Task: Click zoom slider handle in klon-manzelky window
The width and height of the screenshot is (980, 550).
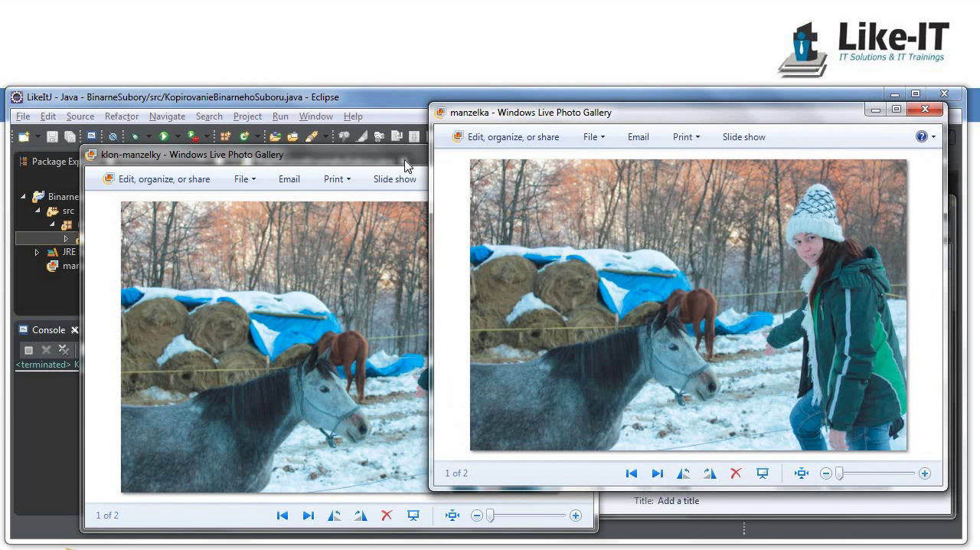Action: (x=490, y=516)
